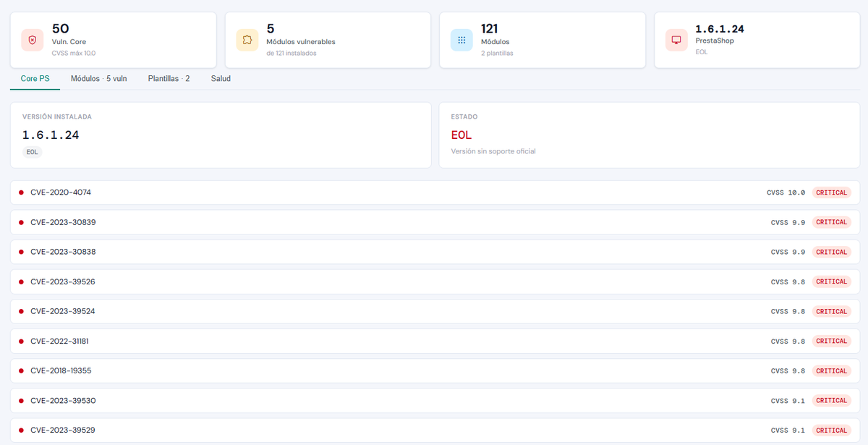Open the CVE-2023-30839 entry
The image size is (868, 445).
435,222
